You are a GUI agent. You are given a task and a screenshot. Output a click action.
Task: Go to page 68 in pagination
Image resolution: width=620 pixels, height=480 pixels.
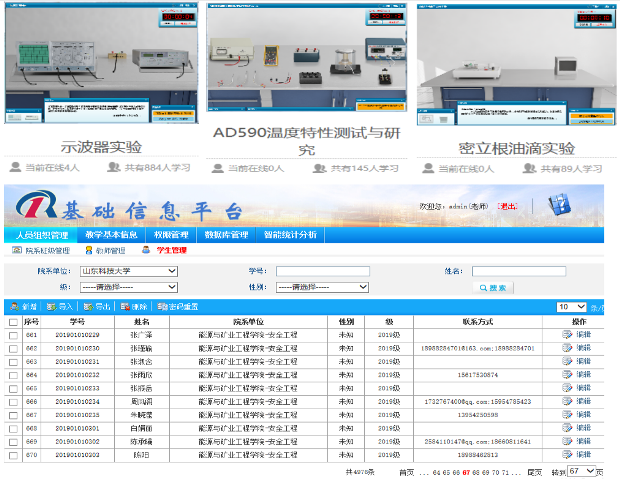(x=476, y=471)
